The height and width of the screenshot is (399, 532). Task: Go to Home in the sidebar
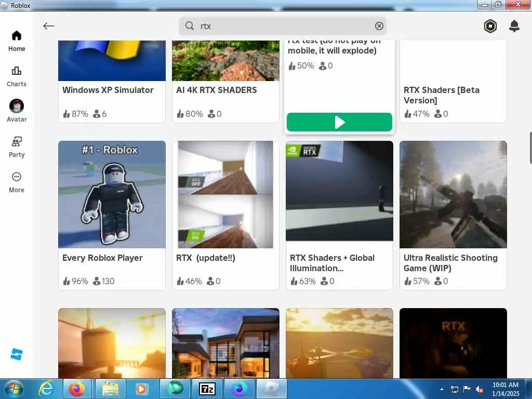point(17,42)
